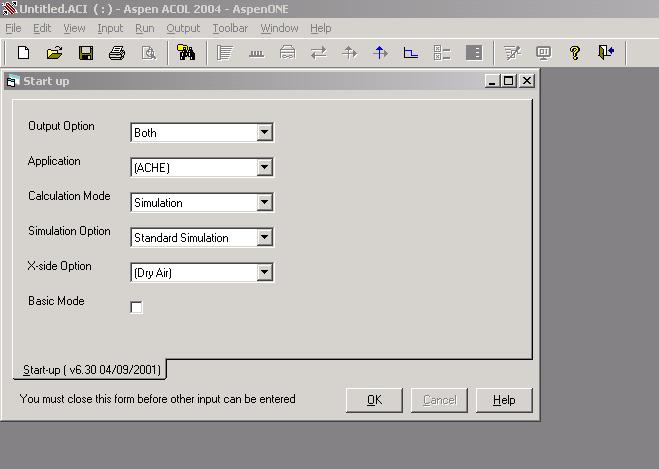Click the '(ACHE)' Application value
The image size is (659, 469).
[x=152, y=168]
